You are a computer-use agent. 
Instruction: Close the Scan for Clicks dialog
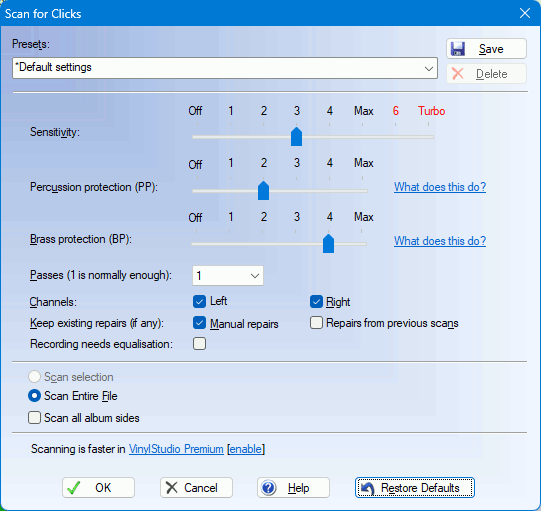(525, 13)
